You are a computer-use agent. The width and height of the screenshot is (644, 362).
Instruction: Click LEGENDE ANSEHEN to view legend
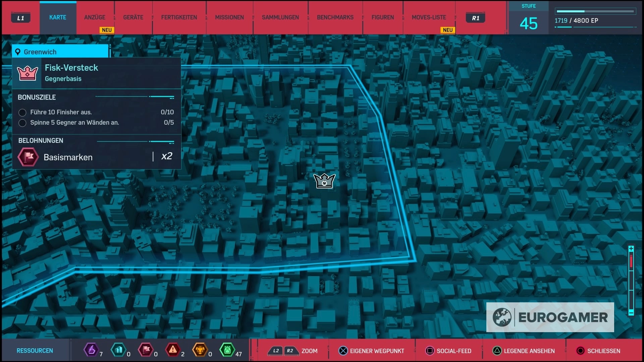pyautogui.click(x=529, y=351)
